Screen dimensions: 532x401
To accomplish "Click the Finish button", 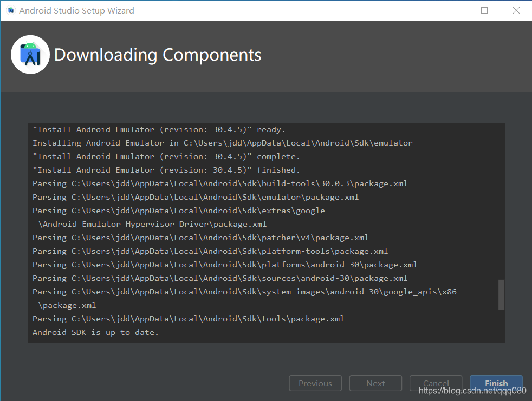I will pos(496,383).
